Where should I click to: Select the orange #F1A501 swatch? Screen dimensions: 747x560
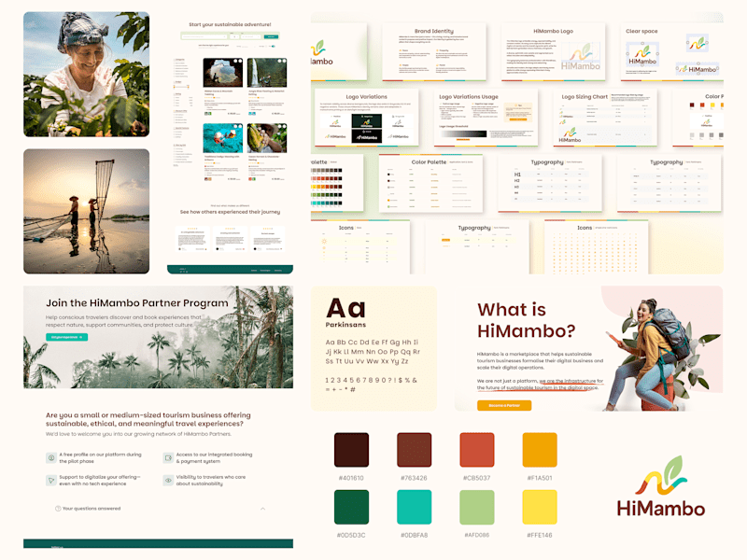[540, 450]
